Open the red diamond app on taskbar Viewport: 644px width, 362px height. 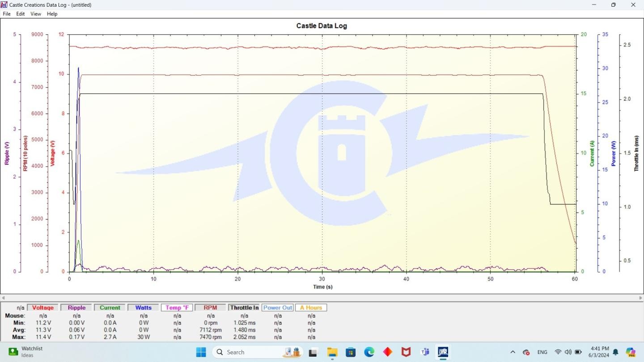388,352
